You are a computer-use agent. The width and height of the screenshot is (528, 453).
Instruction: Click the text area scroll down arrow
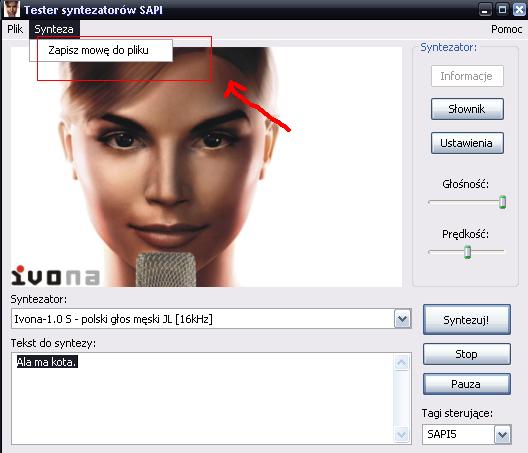402,434
